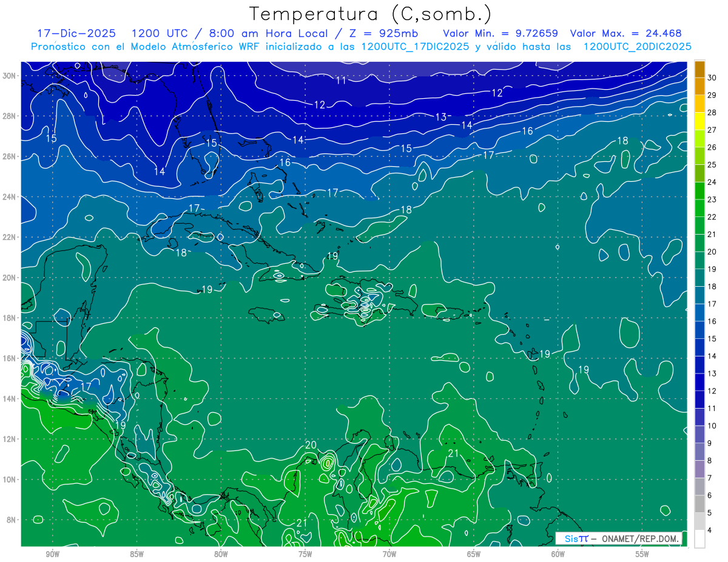
Task: Click the '28N' latitude axis label
Action: pyautogui.click(x=9, y=116)
